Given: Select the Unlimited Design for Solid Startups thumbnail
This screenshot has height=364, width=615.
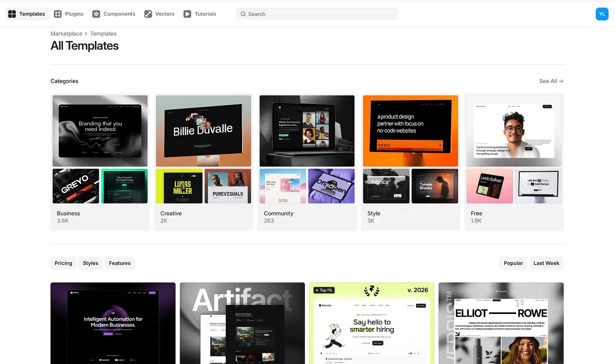Looking at the screenshot, I should coord(538,186).
